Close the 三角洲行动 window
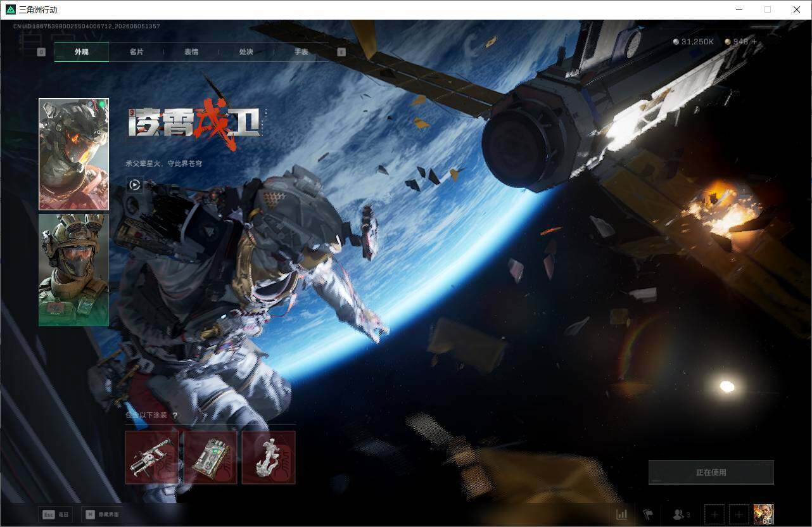This screenshot has width=812, height=527. 797,10
